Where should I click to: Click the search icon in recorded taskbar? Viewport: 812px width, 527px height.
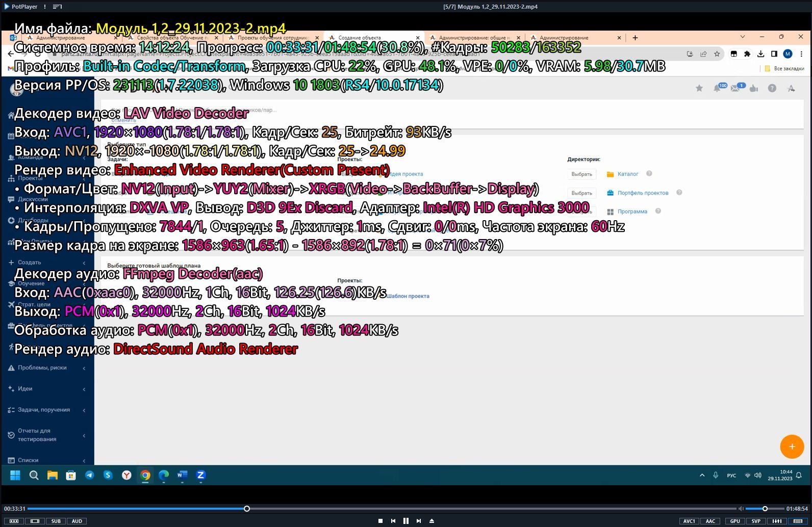coord(34,475)
